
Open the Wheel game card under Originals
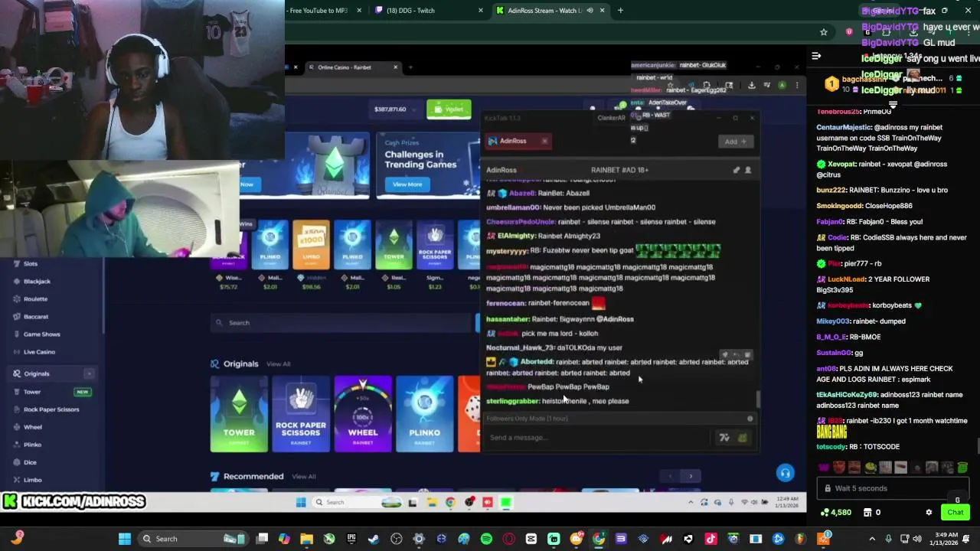coord(363,414)
